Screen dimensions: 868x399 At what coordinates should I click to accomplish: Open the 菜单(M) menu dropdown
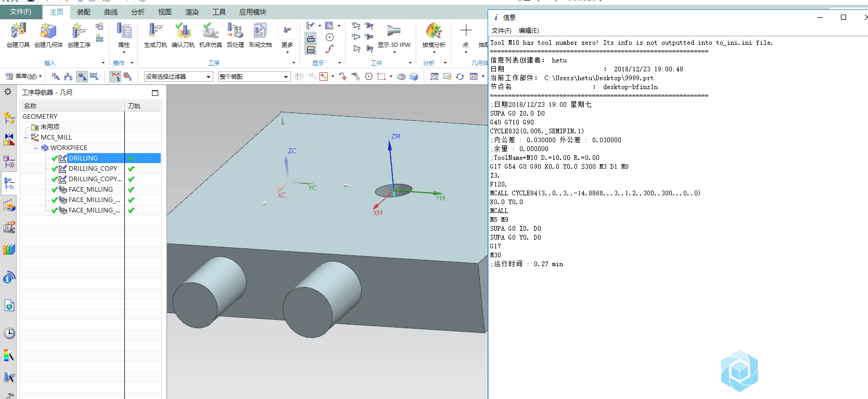coord(23,77)
